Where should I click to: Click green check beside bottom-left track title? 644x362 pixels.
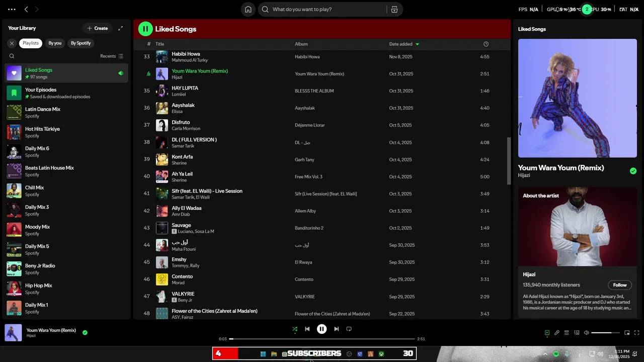pos(85,332)
